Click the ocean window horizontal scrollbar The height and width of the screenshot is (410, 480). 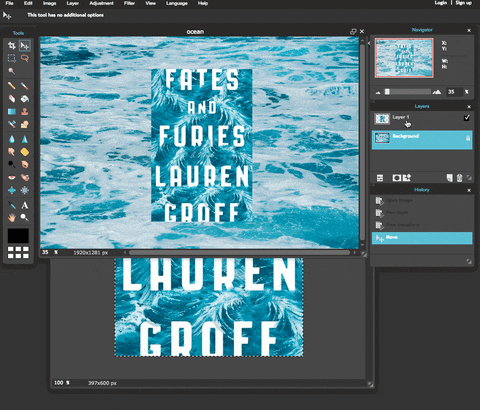click(x=239, y=253)
